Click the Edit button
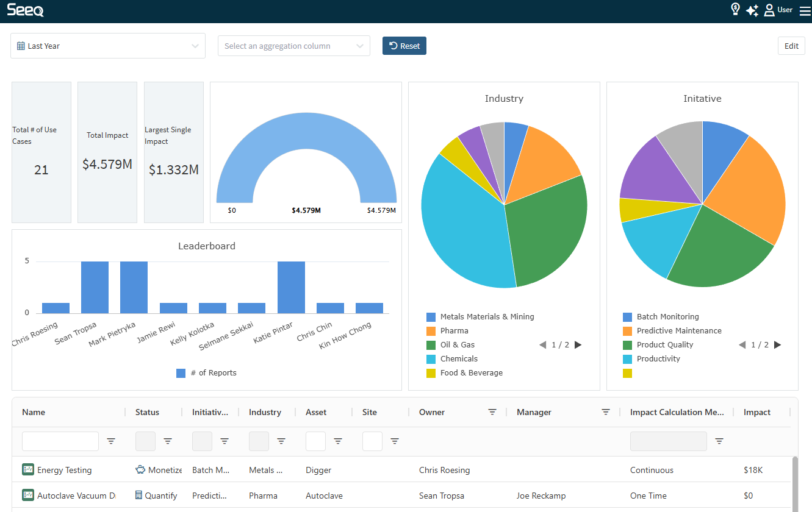 (x=791, y=46)
